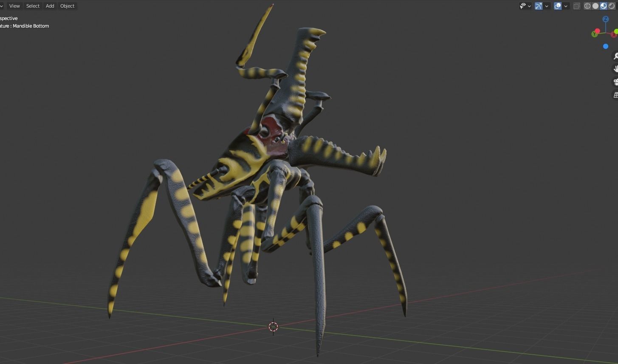The image size is (618, 364).
Task: Click the 3D cursor at the origin
Action: pos(273,327)
